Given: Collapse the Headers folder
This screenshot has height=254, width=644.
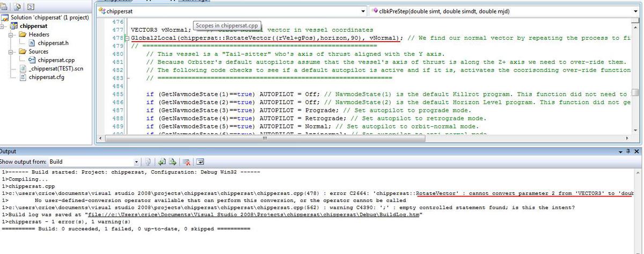Looking at the screenshot, I should click(11, 34).
